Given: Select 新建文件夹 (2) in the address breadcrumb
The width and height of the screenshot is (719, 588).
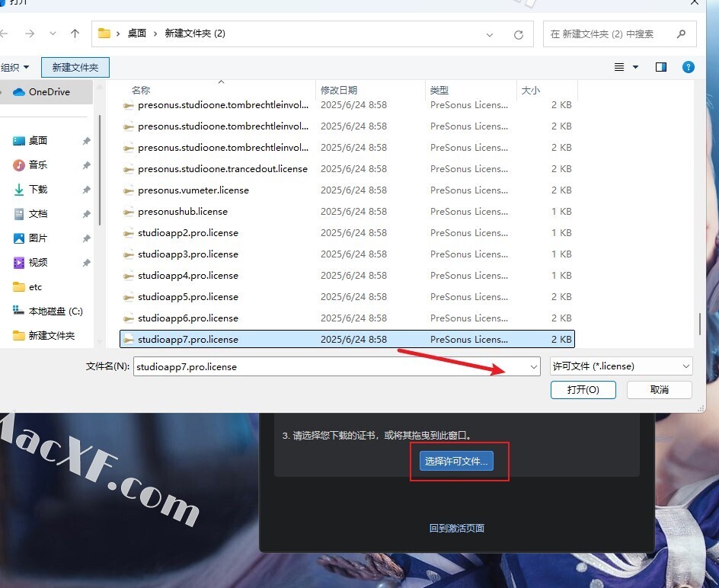Looking at the screenshot, I should [x=195, y=34].
